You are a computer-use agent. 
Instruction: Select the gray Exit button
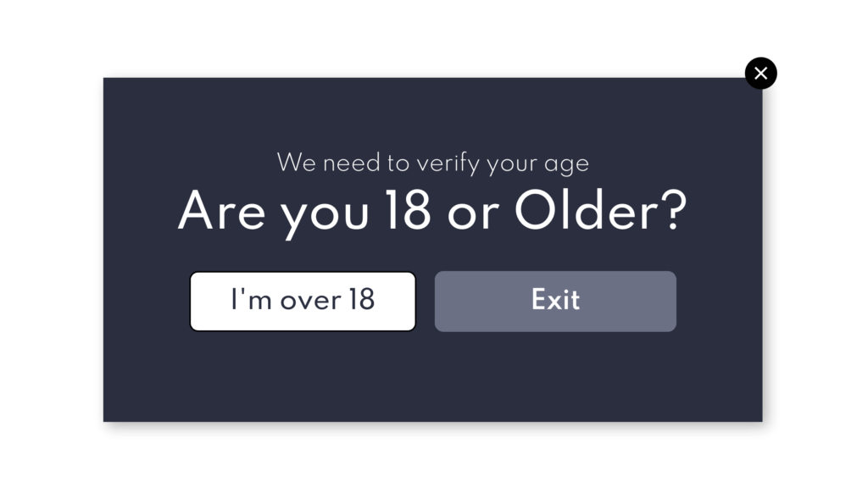[x=555, y=302]
